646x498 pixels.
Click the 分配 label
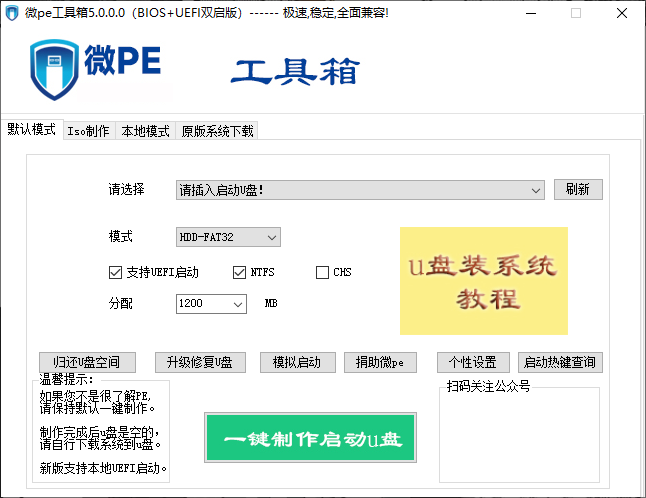click(121, 304)
